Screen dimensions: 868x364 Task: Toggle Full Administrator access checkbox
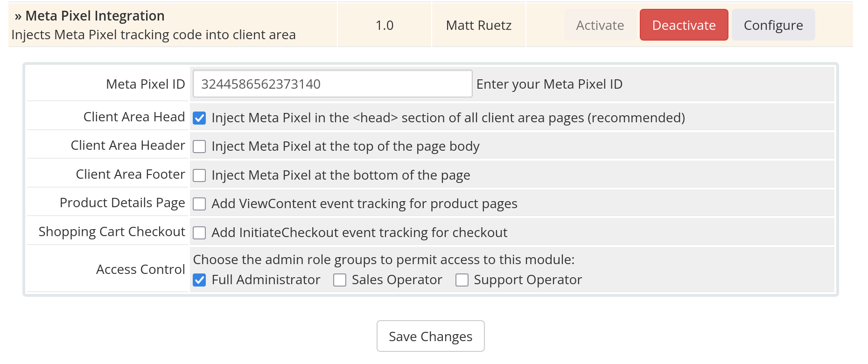coord(199,280)
